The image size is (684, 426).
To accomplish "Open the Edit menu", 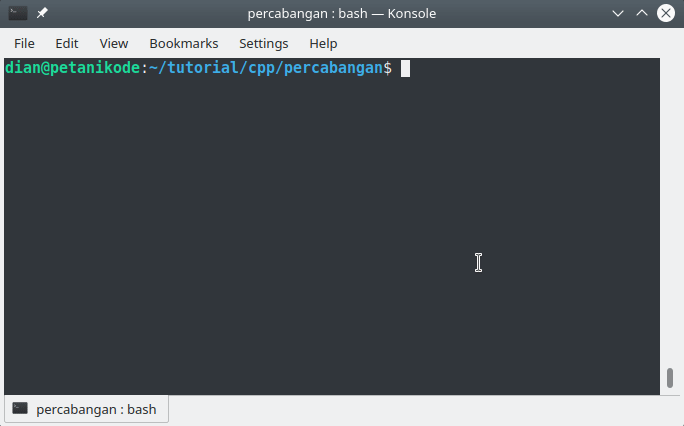I will pos(67,44).
